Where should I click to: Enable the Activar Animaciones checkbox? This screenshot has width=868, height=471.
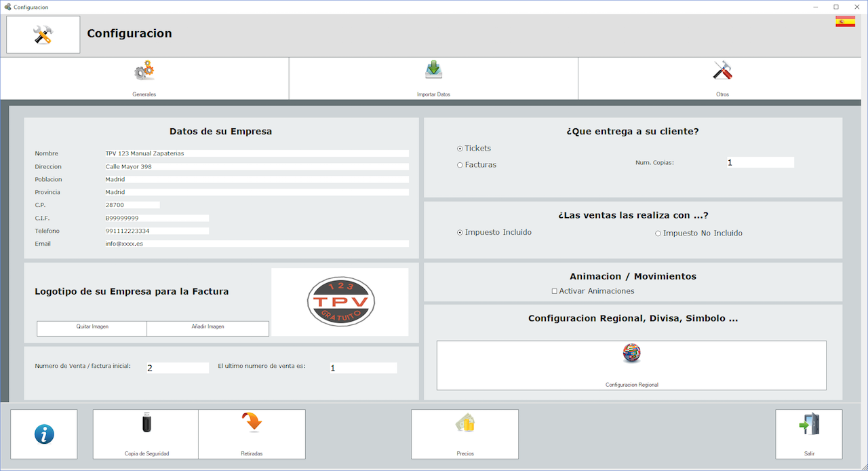554,291
